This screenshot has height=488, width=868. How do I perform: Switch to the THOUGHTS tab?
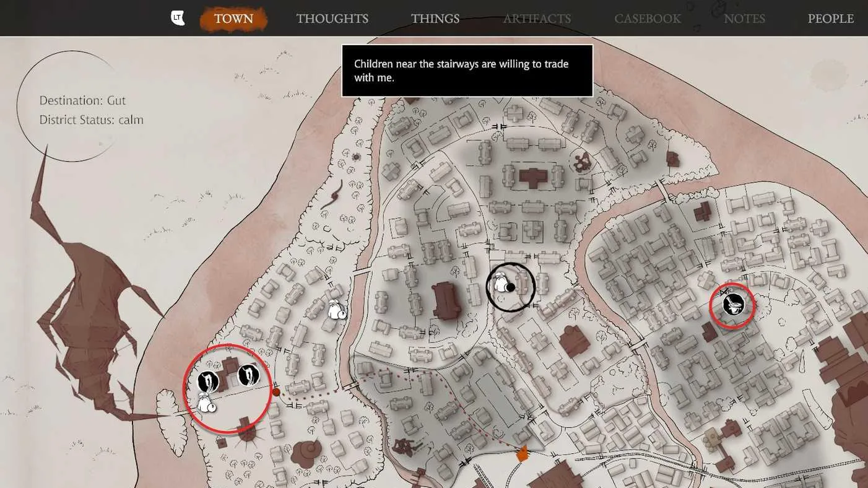pos(332,19)
